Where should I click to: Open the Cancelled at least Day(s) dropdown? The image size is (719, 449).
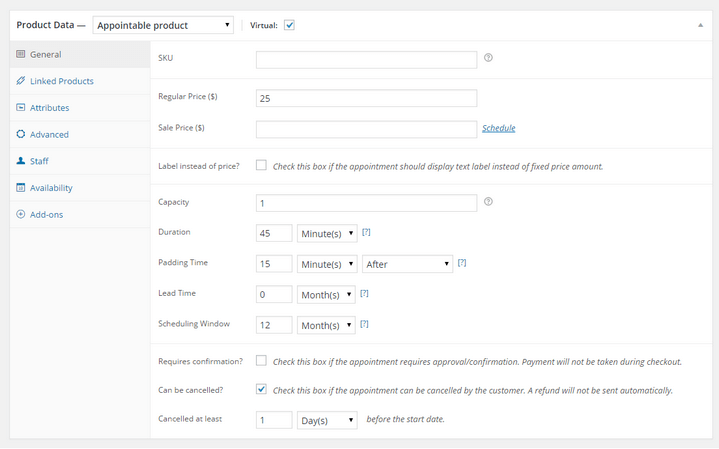(x=327, y=420)
